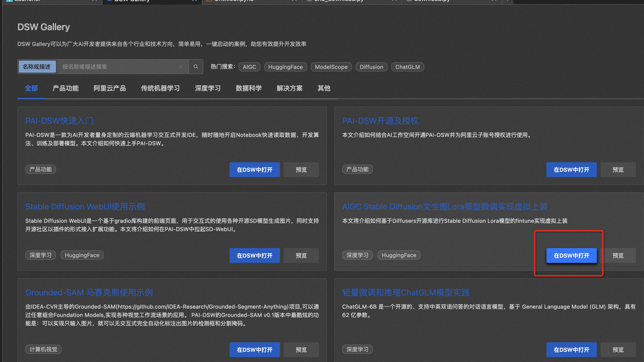
Task: Open the PAI-DSW开通及授权 title link
Action: [380, 121]
